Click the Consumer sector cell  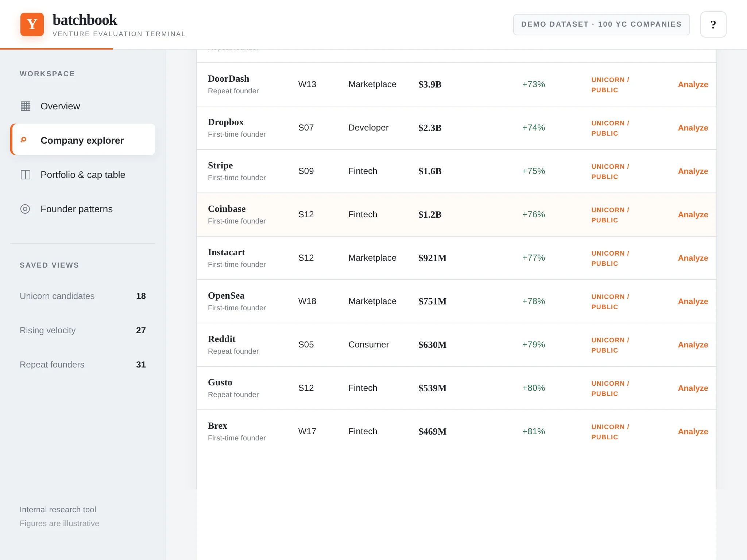pos(368,345)
